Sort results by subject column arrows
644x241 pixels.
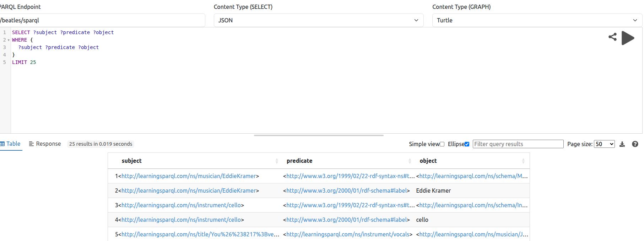tap(277, 161)
